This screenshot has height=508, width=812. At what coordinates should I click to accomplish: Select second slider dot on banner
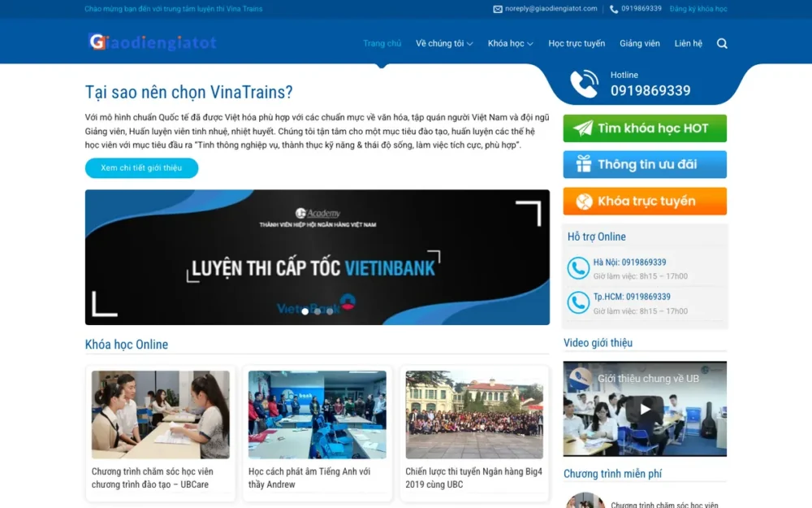tap(317, 311)
